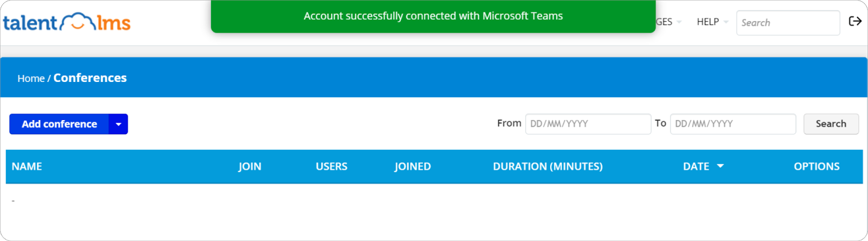The height and width of the screenshot is (241, 868).
Task: Sort by NAME column header
Action: (x=27, y=167)
